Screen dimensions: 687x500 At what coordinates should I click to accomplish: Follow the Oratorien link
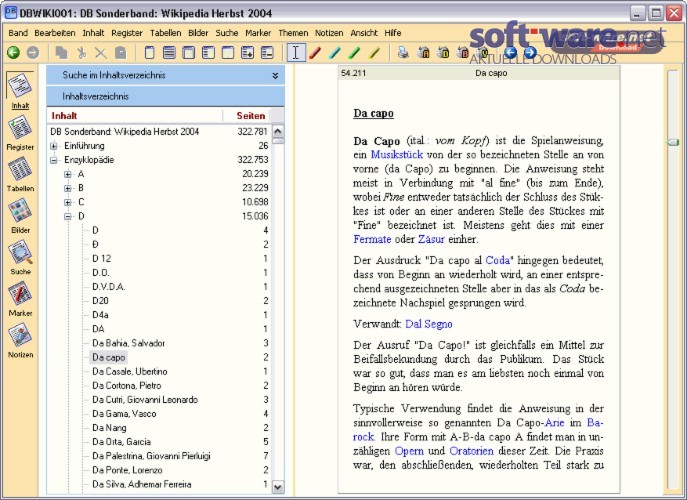point(471,451)
